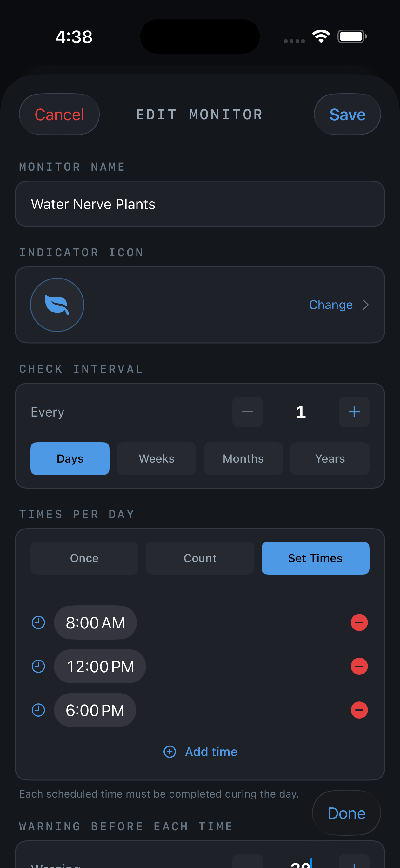Delete the 6:00 PM time entry
This screenshot has height=868, width=400.
[359, 710]
